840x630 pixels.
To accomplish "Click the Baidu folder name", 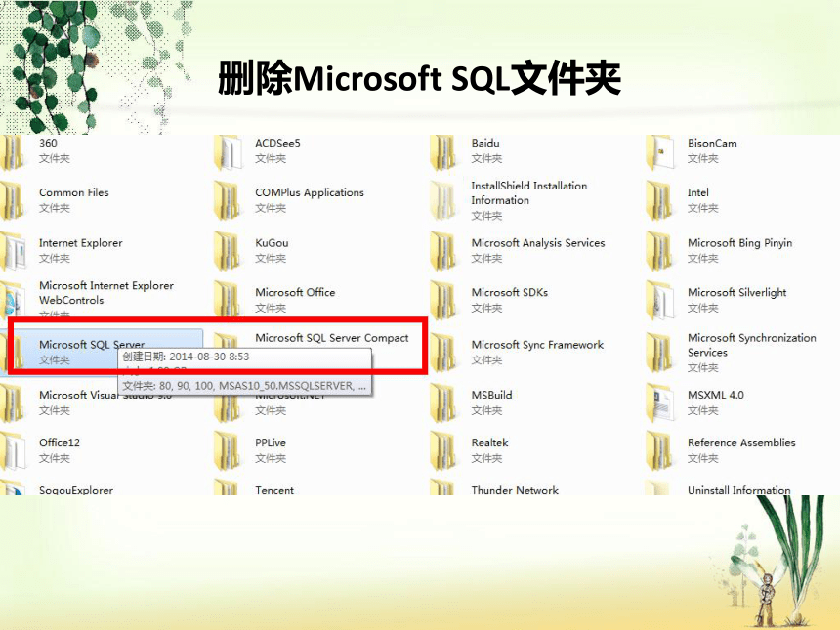I will click(485, 143).
